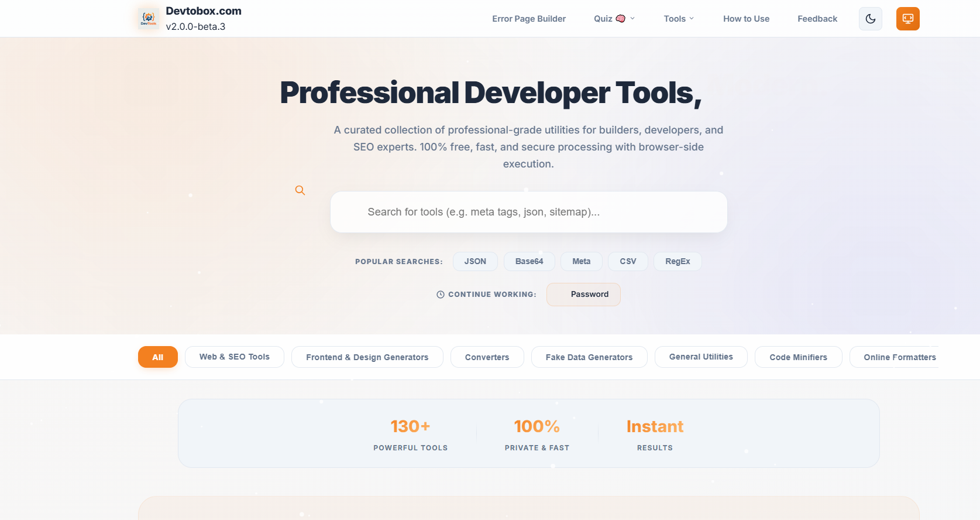Switch to Fake Data Generators category
This screenshot has height=520, width=980.
point(589,357)
